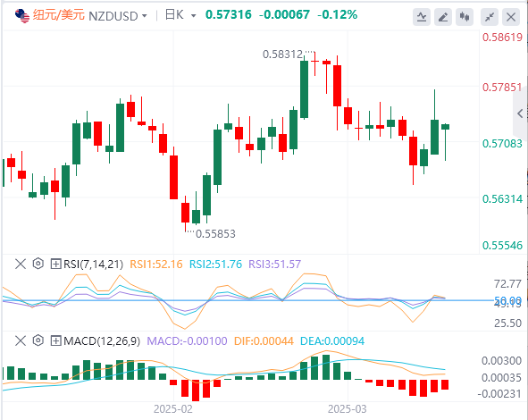This screenshot has width=528, height=420.
Task: Click the MACD 0.00035 axis label
Action: click(501, 378)
